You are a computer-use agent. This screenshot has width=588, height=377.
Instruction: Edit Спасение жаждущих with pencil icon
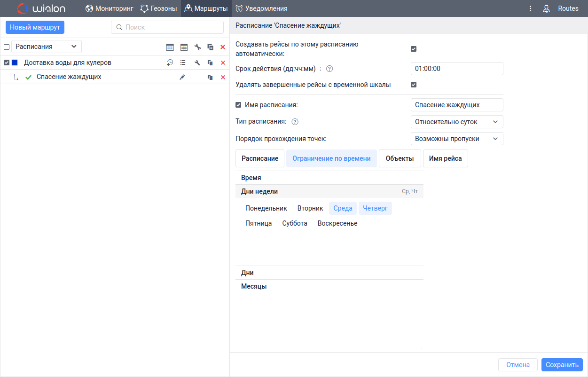tap(182, 77)
